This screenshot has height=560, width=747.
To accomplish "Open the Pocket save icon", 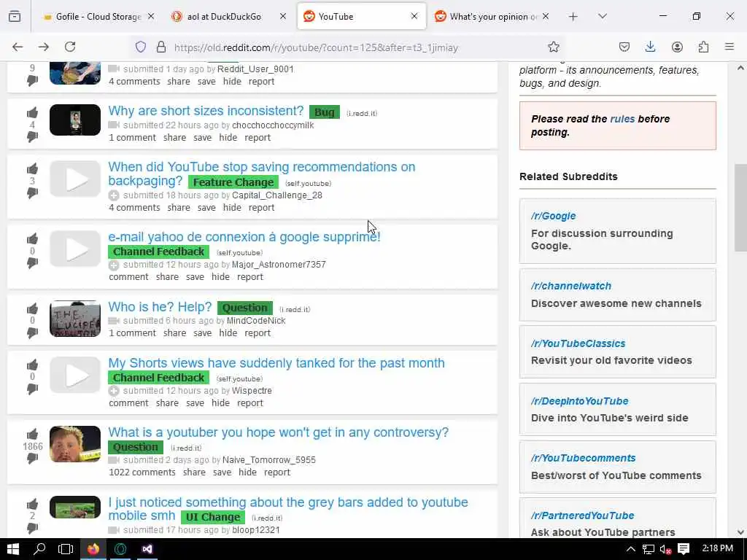I will coord(624,47).
